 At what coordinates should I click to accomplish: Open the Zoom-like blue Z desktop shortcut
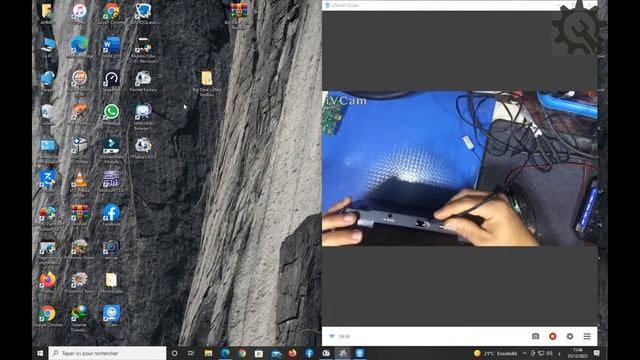47,180
